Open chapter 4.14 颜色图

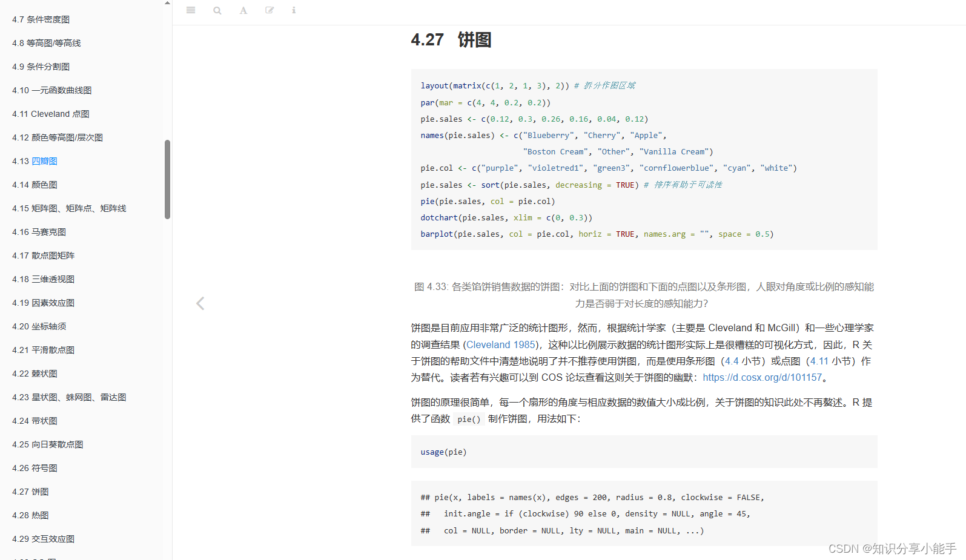pyautogui.click(x=35, y=185)
